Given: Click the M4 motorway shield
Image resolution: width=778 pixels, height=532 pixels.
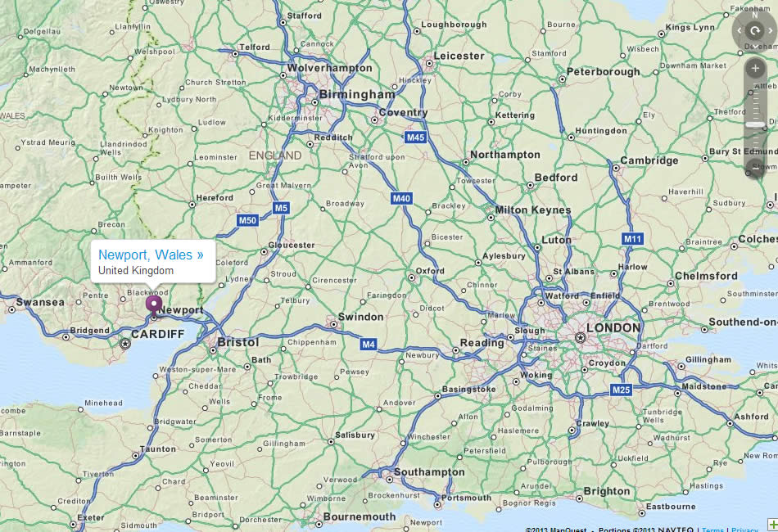Looking at the screenshot, I should [369, 344].
